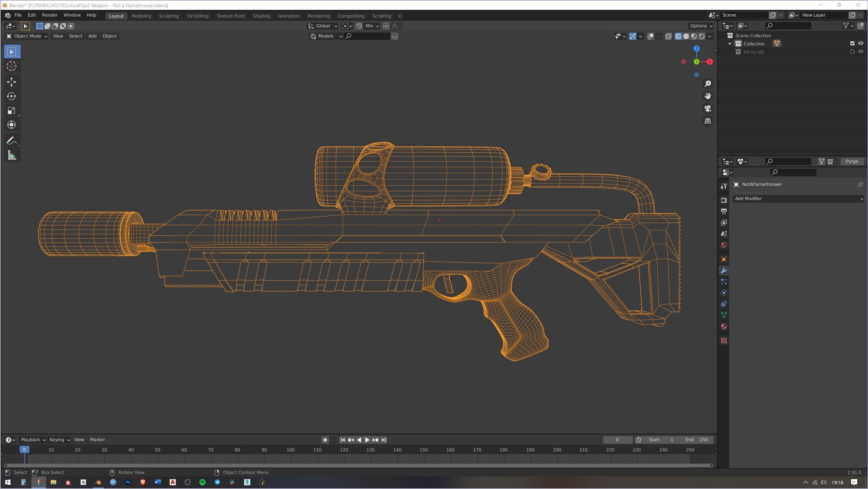Open the Mix snapping dropdown
The height and width of the screenshot is (489, 868).
[x=372, y=26]
